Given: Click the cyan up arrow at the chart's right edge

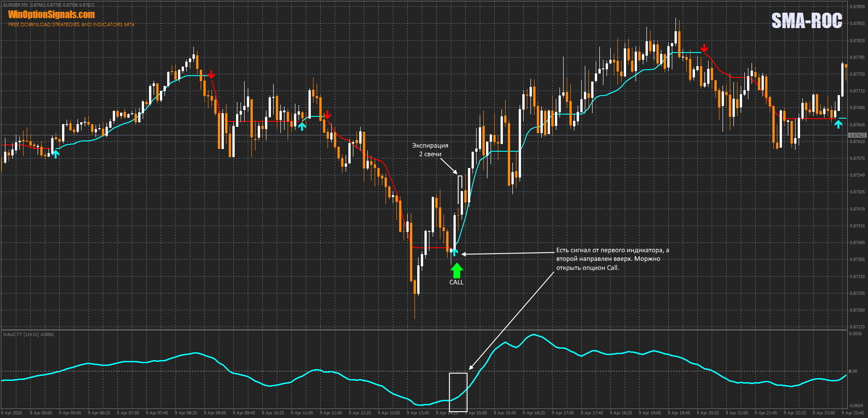Looking at the screenshot, I should coord(839,123).
